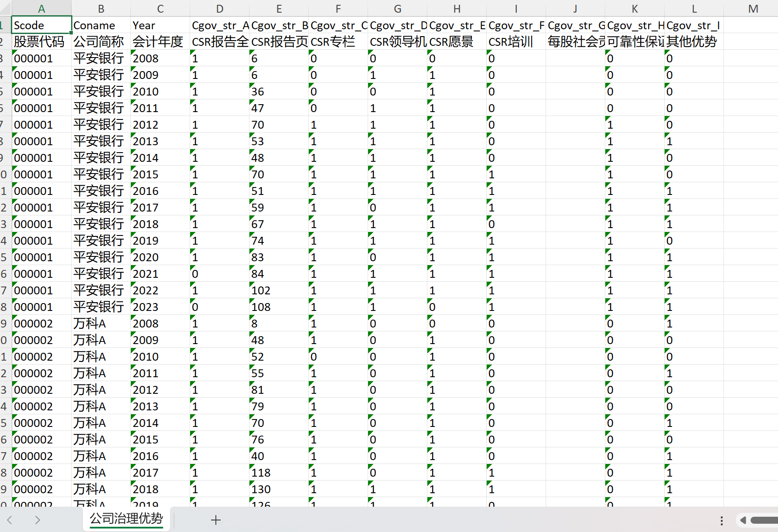Select column K by its header
778x532 pixels.
pos(635,8)
